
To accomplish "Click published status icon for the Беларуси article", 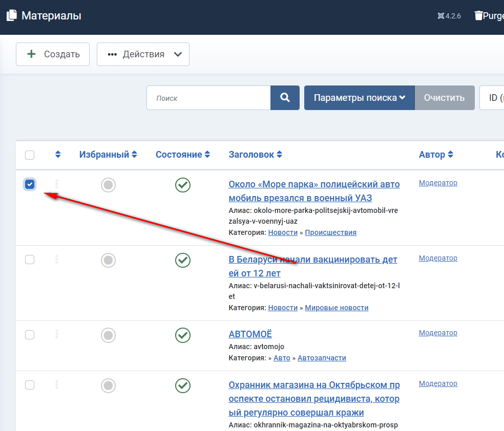I will coord(183,260).
